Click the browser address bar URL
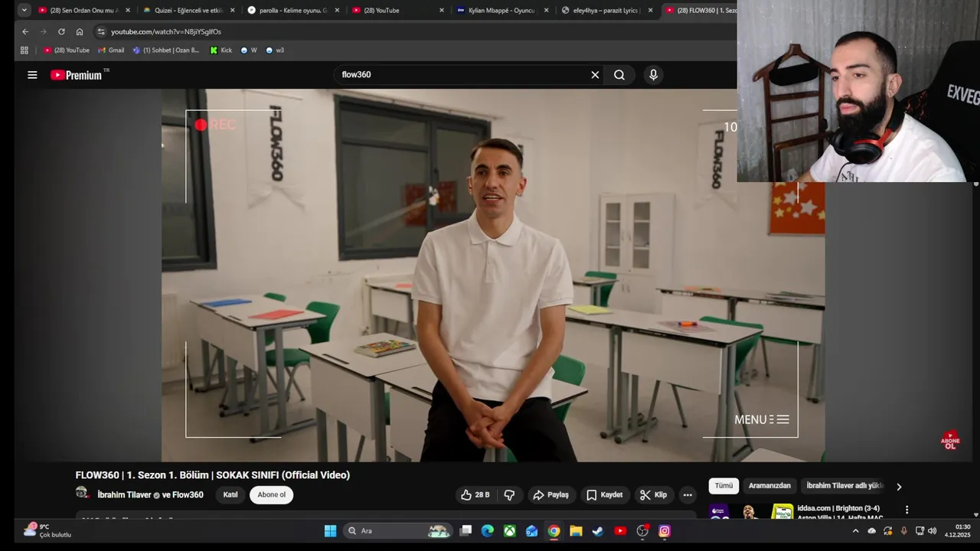The height and width of the screenshot is (551, 980). [x=166, y=31]
